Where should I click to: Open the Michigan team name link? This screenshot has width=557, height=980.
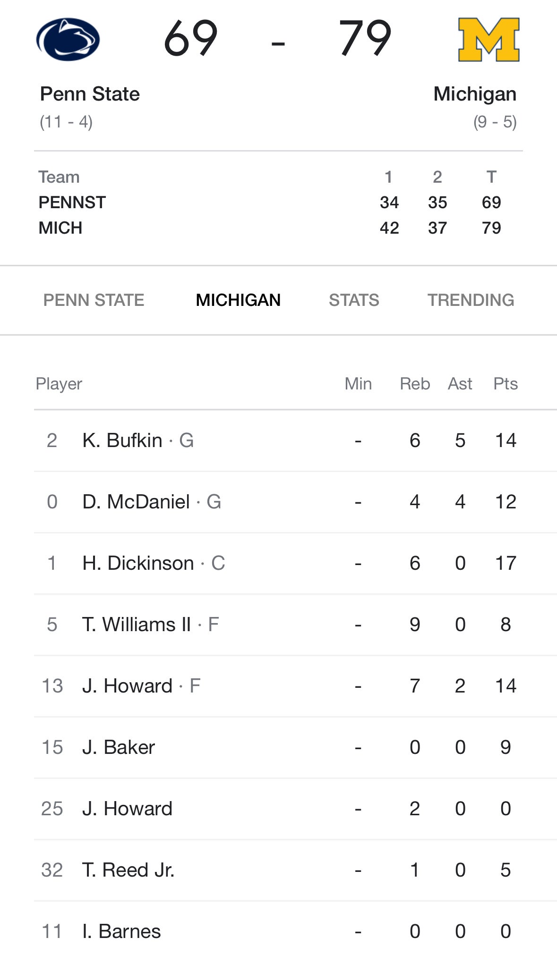pyautogui.click(x=474, y=94)
